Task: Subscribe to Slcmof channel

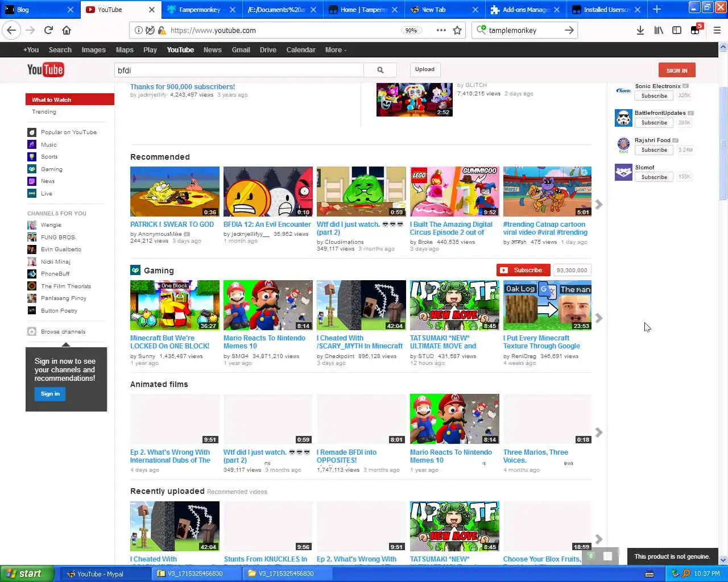Action: pos(654,177)
